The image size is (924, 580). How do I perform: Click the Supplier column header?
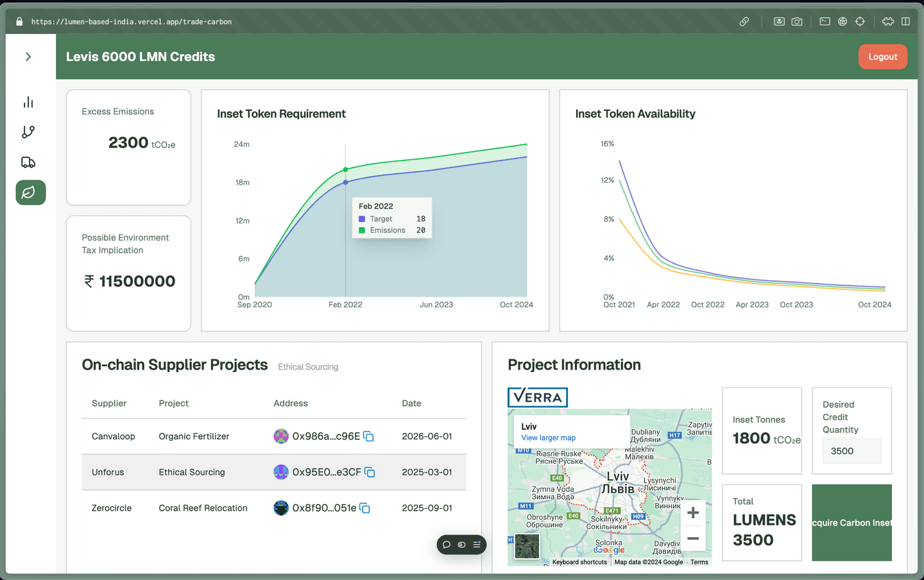pyautogui.click(x=109, y=404)
